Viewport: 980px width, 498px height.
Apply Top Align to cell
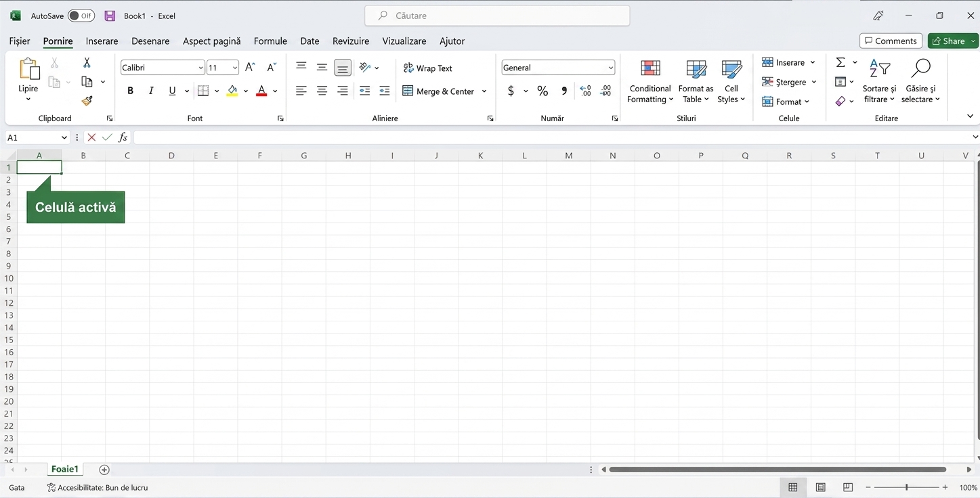[x=301, y=66]
